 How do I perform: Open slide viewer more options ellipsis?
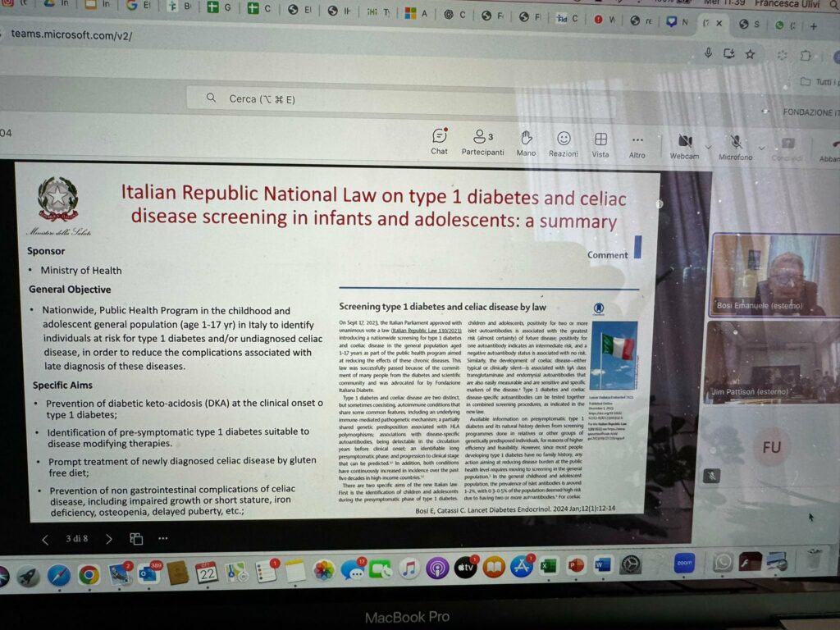163,539
